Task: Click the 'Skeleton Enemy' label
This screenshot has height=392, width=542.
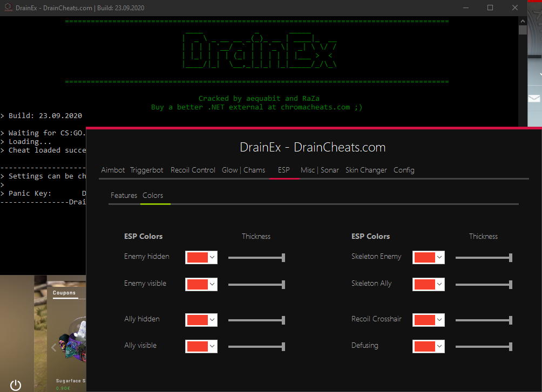Action: 376,256
